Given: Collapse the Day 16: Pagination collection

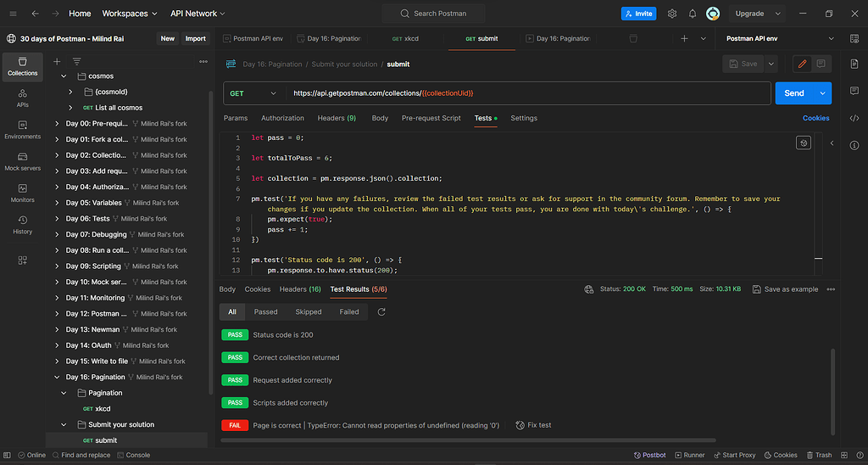Looking at the screenshot, I should point(57,377).
